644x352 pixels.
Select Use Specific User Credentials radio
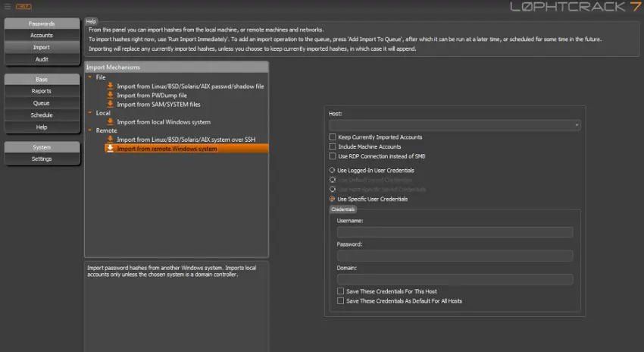coord(332,199)
